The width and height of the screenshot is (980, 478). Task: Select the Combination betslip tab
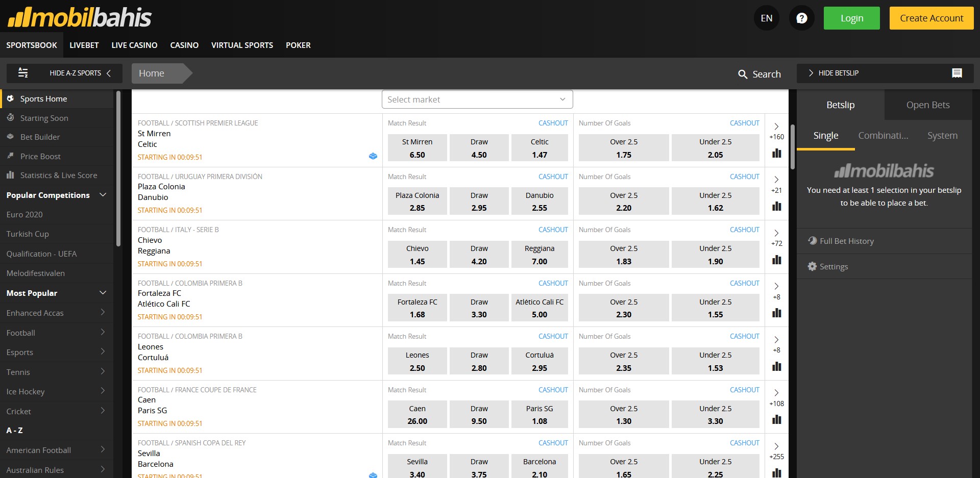pyautogui.click(x=883, y=135)
